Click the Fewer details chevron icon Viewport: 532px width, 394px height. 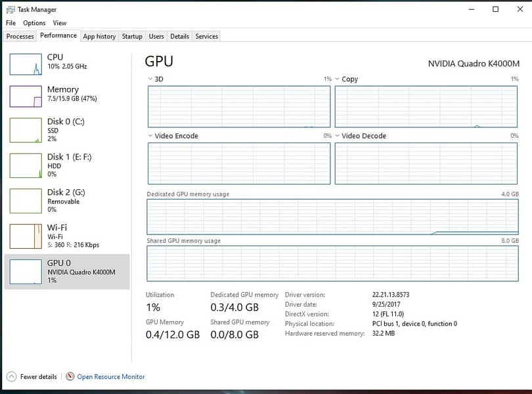pos(11,377)
